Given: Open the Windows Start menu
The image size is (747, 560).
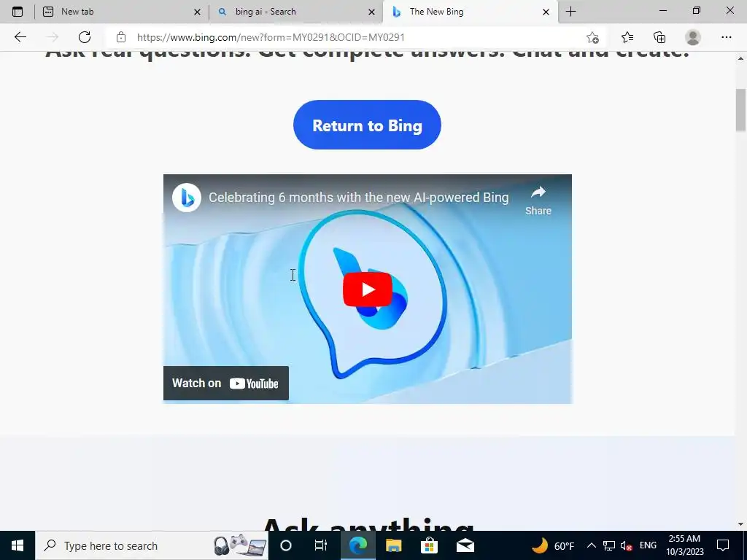Looking at the screenshot, I should click(18, 545).
